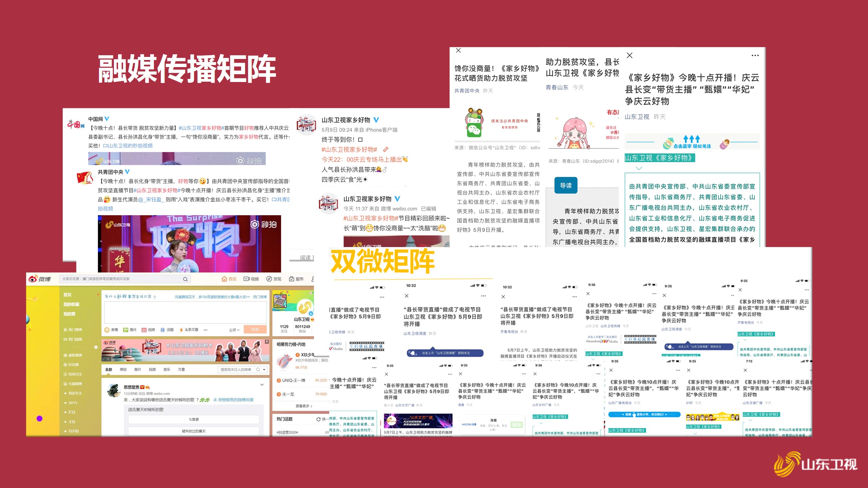Open 热门微博 in the left sidebar

(73, 329)
